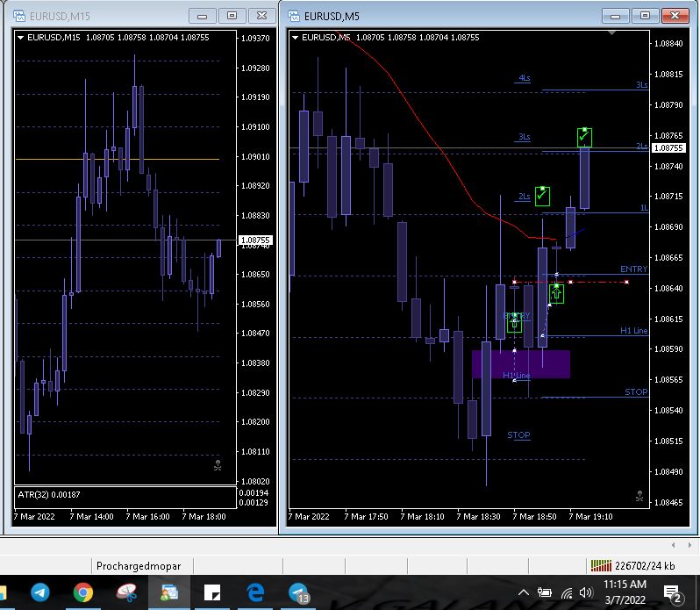
Task: Click the tab scroll left arrow
Action: click(x=673, y=545)
